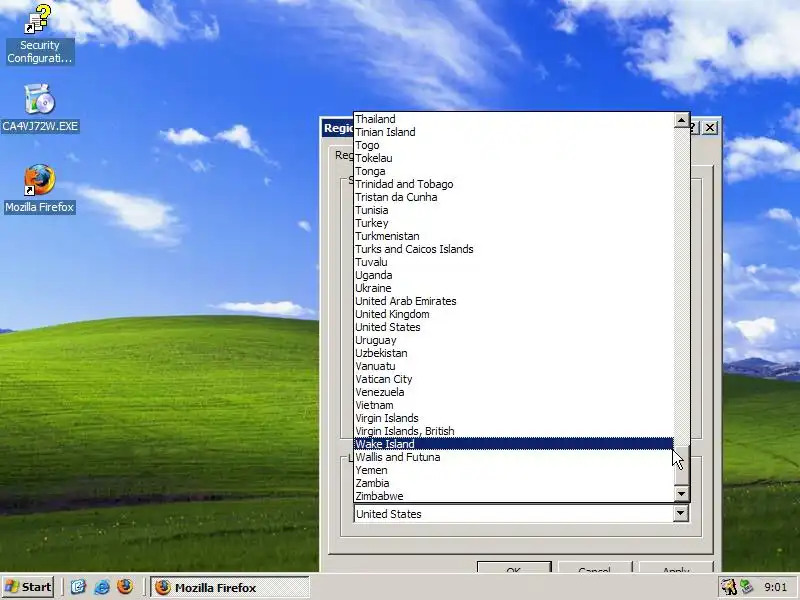Viewport: 800px width, 600px height.
Task: Pick Tuvalu from the location list
Action: (x=514, y=262)
